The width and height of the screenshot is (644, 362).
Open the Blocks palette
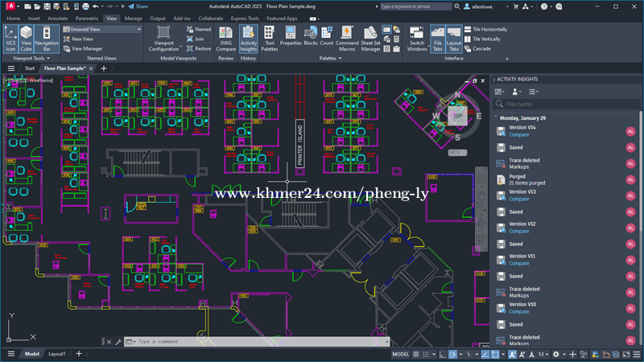point(311,35)
